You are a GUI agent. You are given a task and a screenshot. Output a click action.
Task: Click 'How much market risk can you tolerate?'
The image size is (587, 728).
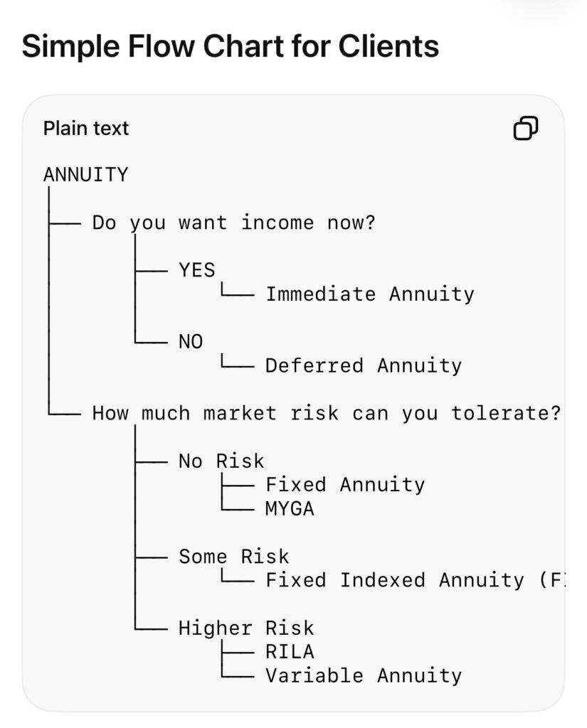(x=327, y=413)
